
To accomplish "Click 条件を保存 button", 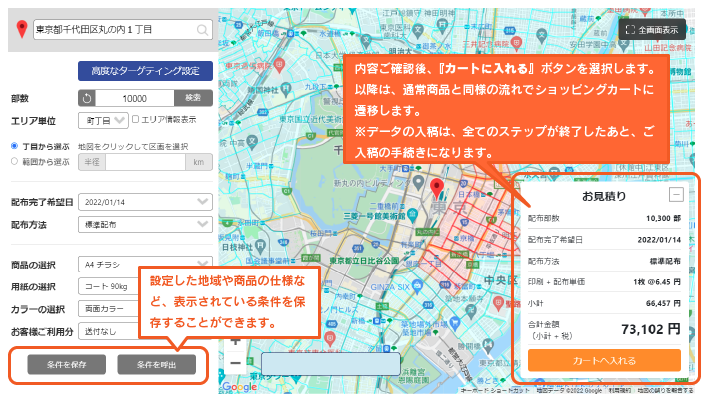I will click(67, 365).
